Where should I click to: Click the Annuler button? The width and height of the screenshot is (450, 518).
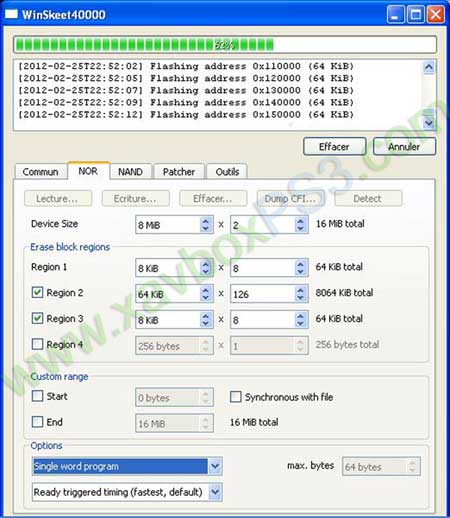click(x=404, y=147)
